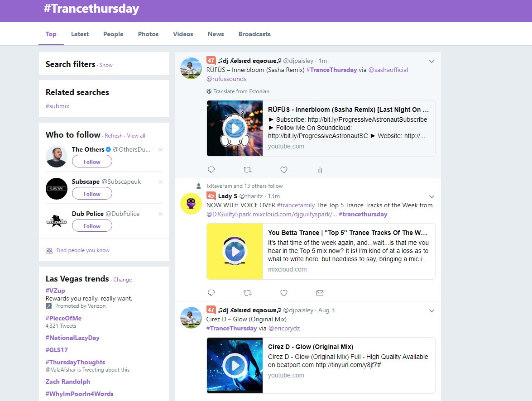Switch to the Videos tab
The image size is (532, 401).
[183, 34]
